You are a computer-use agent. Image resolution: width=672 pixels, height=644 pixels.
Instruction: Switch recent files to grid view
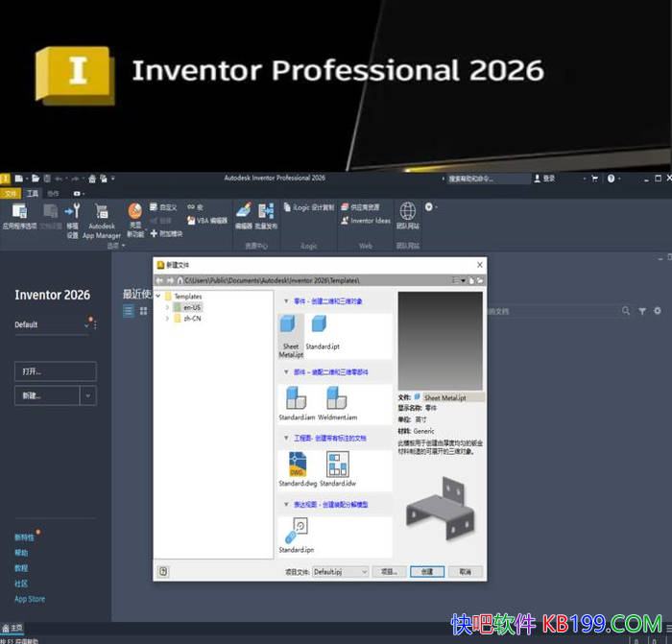tap(144, 311)
